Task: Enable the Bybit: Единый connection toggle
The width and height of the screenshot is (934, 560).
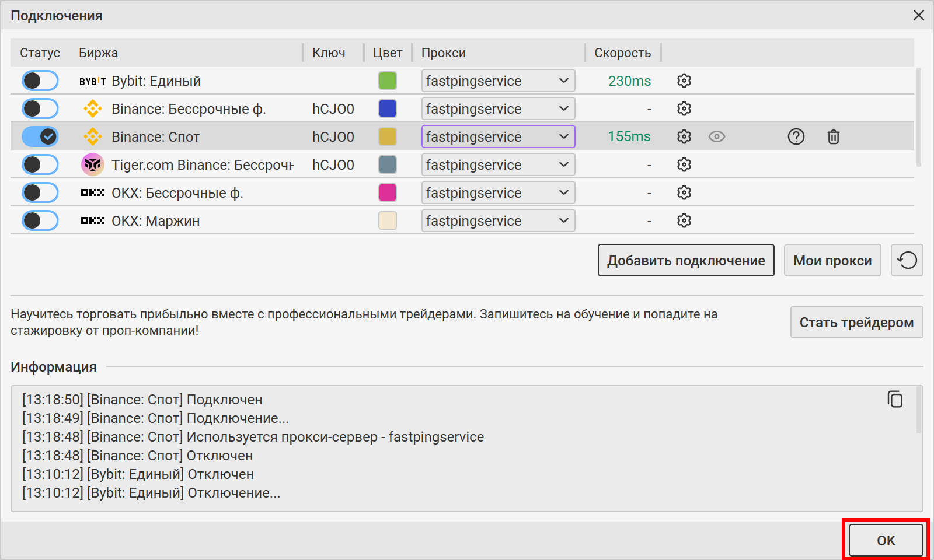Action: click(x=40, y=80)
